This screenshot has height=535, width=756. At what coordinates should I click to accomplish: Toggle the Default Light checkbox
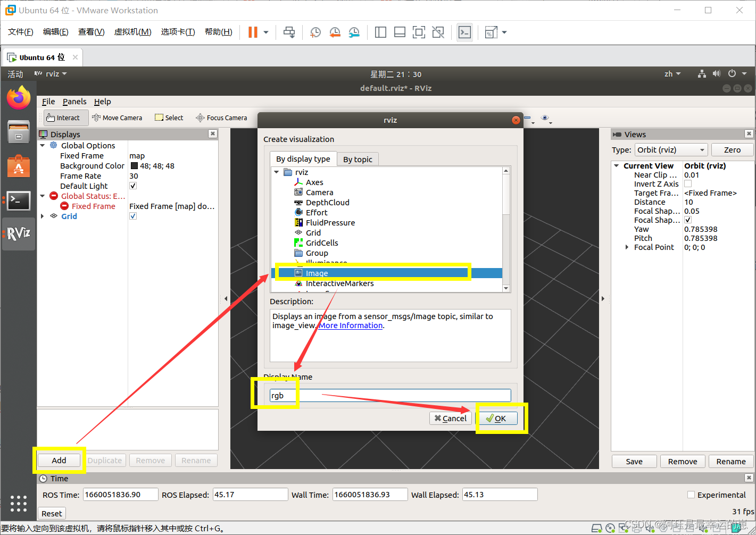133,186
